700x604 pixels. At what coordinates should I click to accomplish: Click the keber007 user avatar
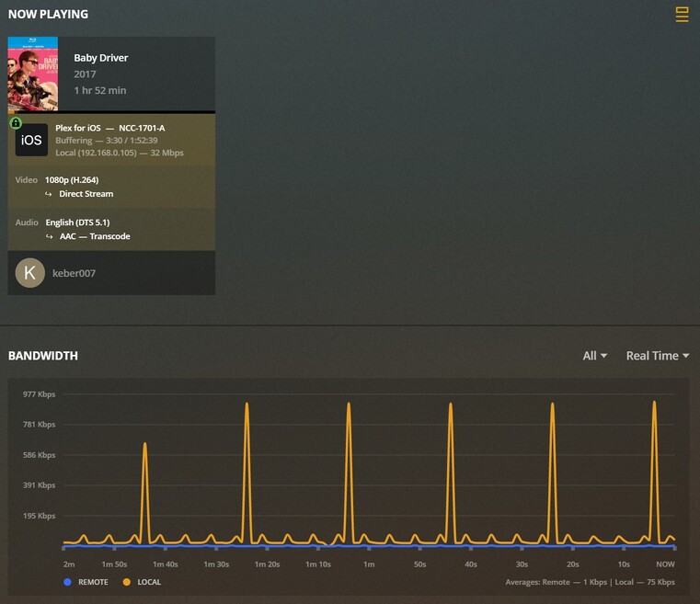30,272
